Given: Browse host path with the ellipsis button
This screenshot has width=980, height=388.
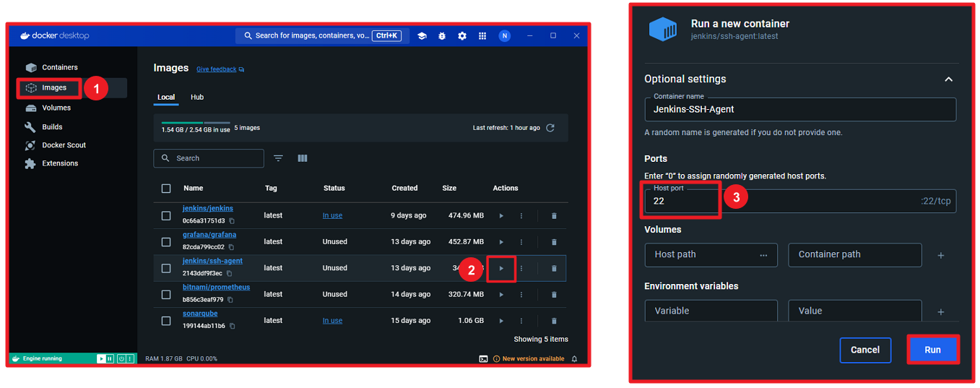Looking at the screenshot, I should 764,255.
